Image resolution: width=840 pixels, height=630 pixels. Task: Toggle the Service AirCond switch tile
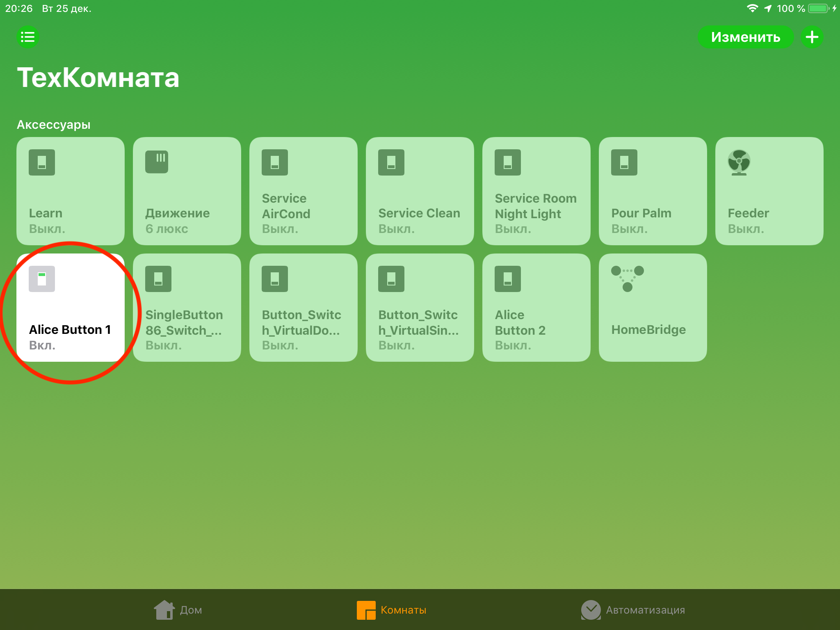click(304, 191)
